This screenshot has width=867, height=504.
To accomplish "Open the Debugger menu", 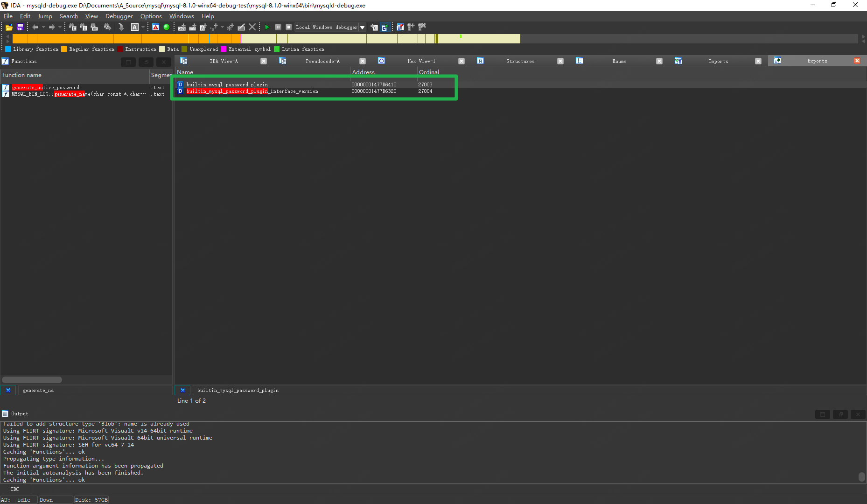I will (x=119, y=16).
